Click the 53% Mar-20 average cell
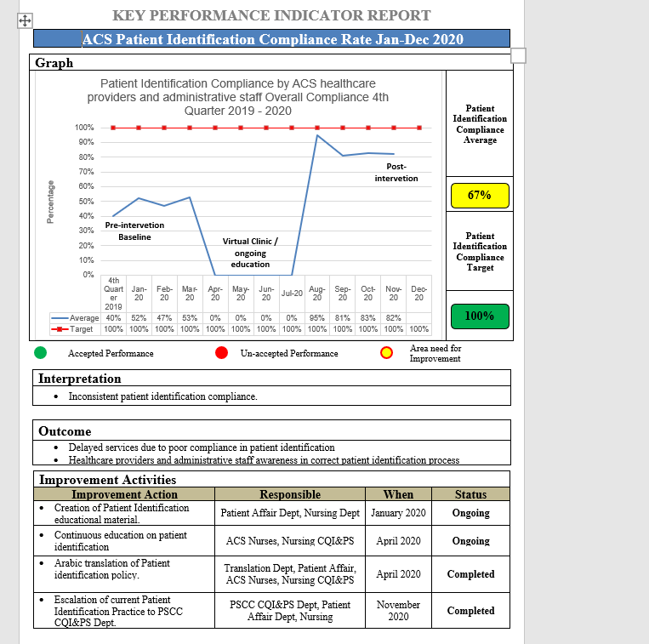Image resolution: width=649 pixels, height=644 pixels. (x=190, y=318)
